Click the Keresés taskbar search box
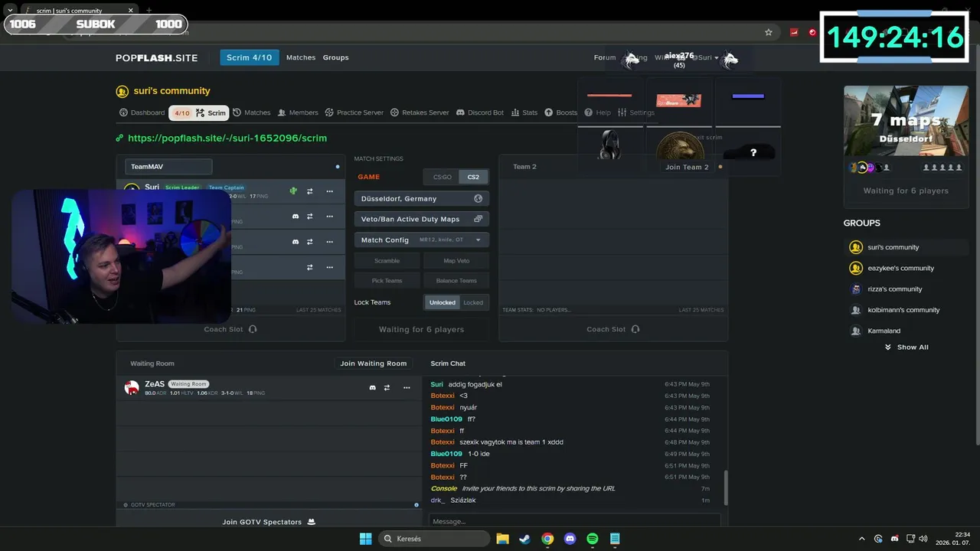This screenshot has height=551, width=980. (x=434, y=539)
